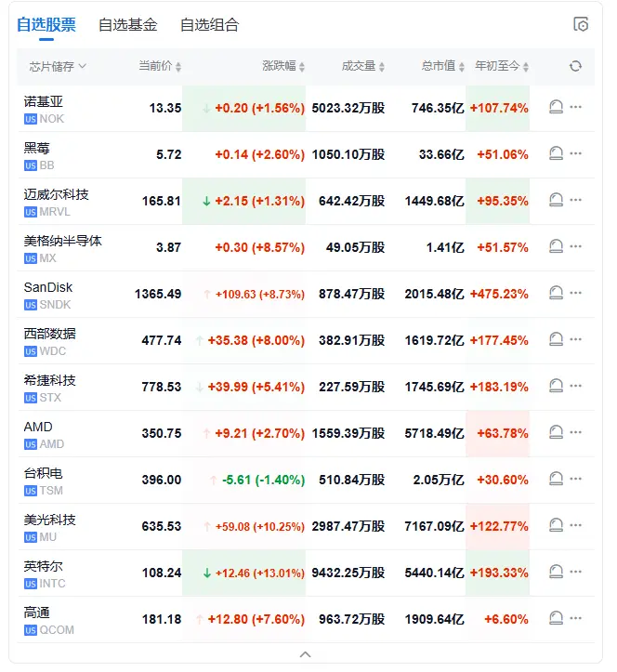The width and height of the screenshot is (617, 672).
Task: Switch to 自选股票 tab
Action: (46, 25)
